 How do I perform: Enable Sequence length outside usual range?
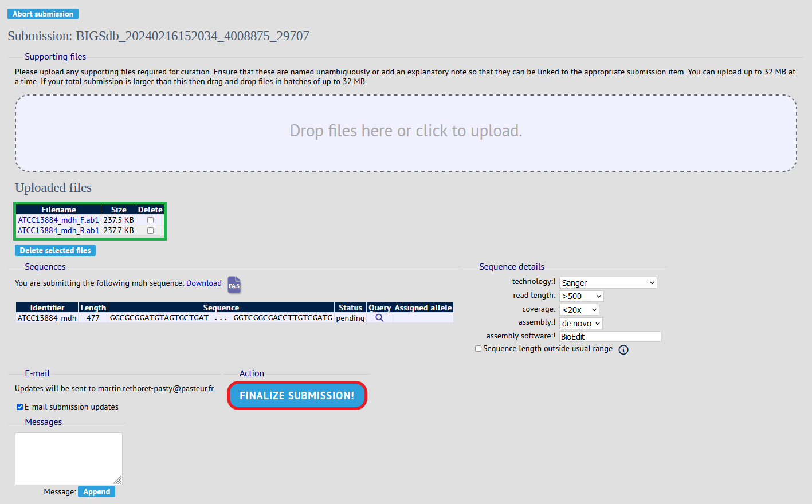click(478, 349)
